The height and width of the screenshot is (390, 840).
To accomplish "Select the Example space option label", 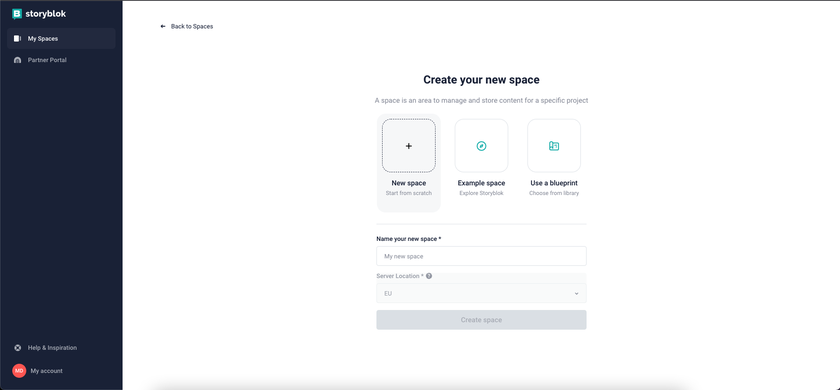I will point(481,183).
